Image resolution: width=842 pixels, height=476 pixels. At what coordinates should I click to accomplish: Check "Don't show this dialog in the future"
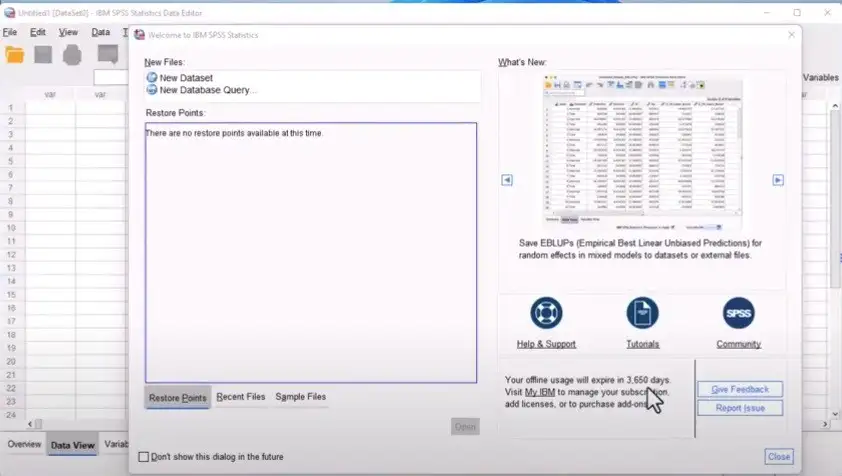point(143,457)
